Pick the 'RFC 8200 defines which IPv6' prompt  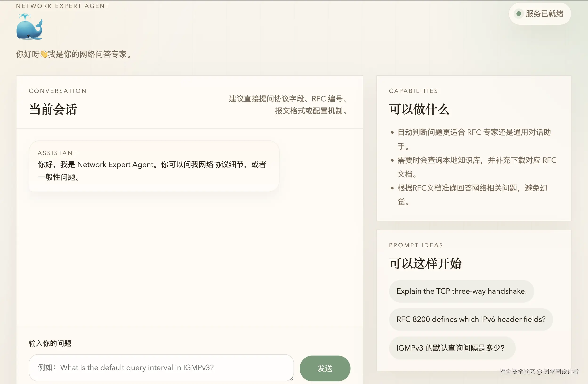pyautogui.click(x=471, y=319)
